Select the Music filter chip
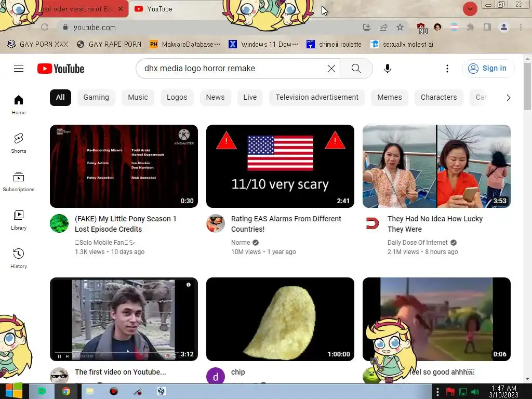Viewport: 532px width, 399px height. tap(138, 97)
